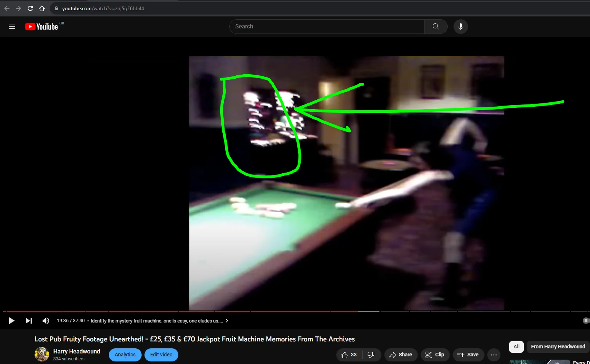Image resolution: width=590 pixels, height=364 pixels.
Task: Select the youtube.com address bar URL
Action: click(x=103, y=8)
